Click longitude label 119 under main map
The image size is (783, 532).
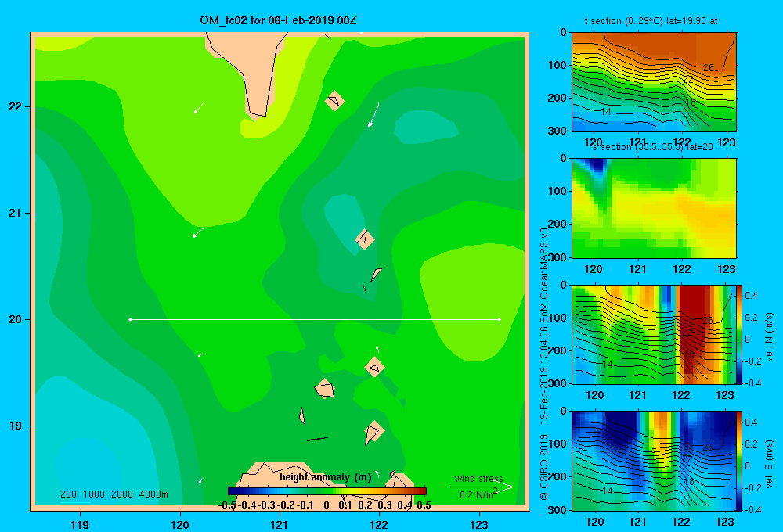pyautogui.click(x=81, y=524)
